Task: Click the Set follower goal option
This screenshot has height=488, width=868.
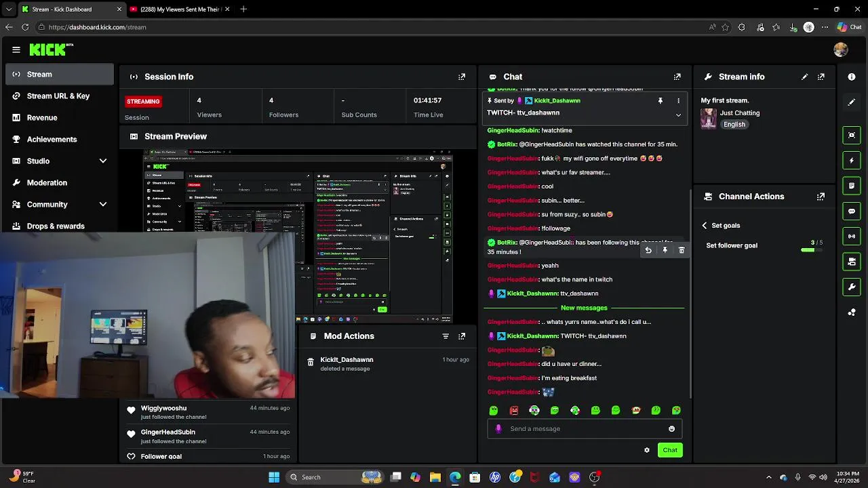Action: (x=732, y=245)
